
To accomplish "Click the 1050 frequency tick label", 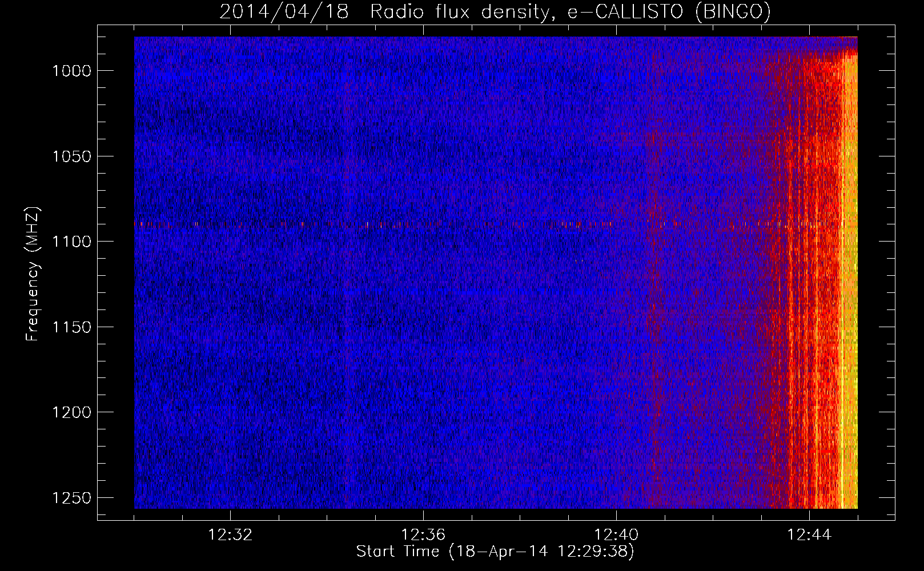I will (71, 156).
